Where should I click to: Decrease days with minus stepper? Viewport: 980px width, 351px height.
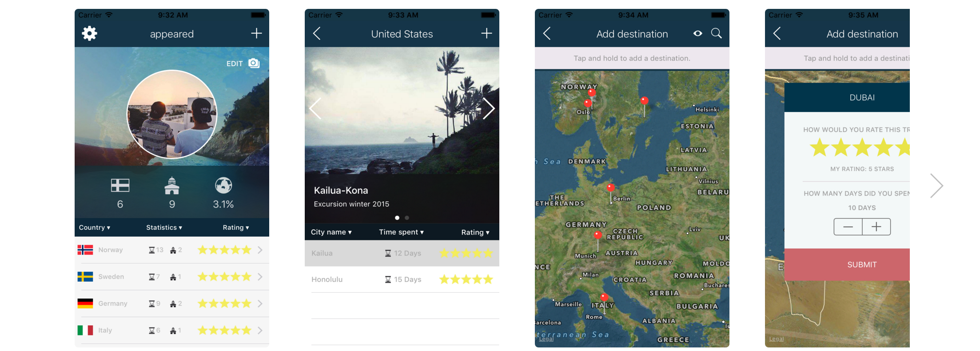[x=848, y=227]
